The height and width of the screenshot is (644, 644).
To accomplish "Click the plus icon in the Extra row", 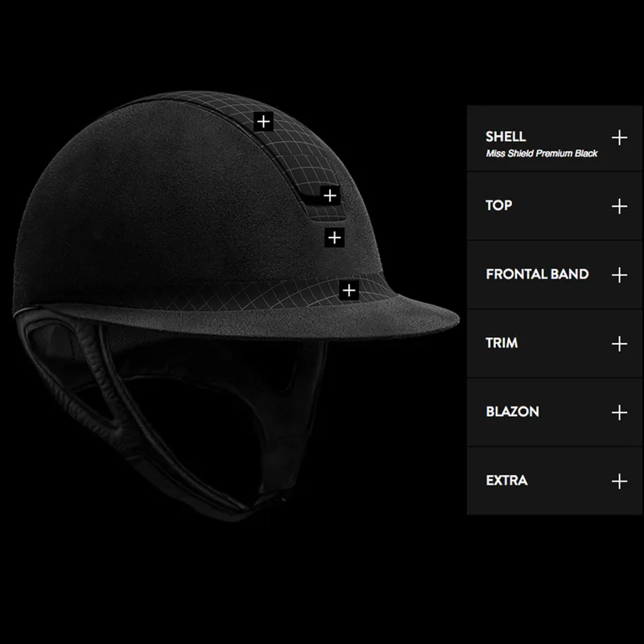I will point(618,481).
